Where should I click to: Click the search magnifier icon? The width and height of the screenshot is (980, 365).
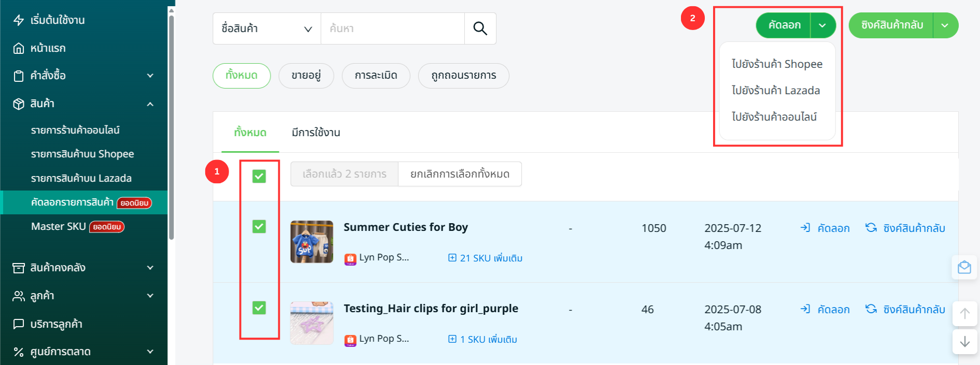480,28
